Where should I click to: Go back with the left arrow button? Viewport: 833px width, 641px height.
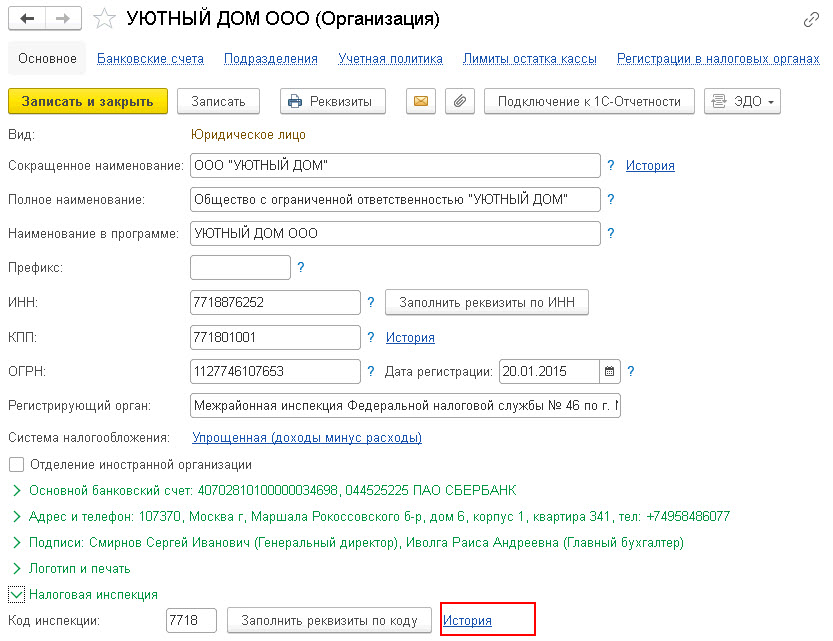tap(27, 19)
